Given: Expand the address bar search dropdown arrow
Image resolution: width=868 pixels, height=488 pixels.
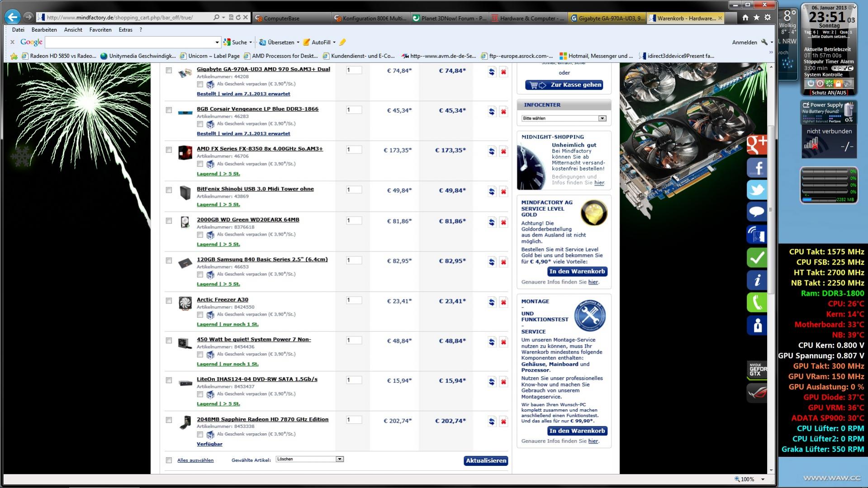Looking at the screenshot, I should pyautogui.click(x=223, y=18).
